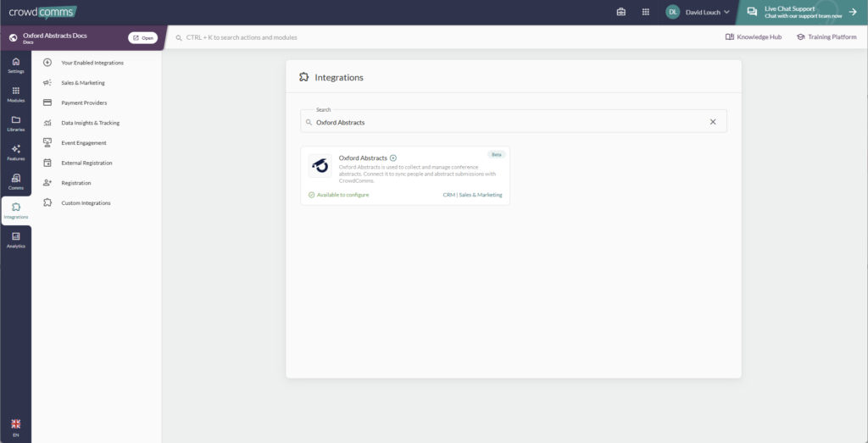Open the Training Platform link
The image size is (868, 443).
[x=826, y=37]
